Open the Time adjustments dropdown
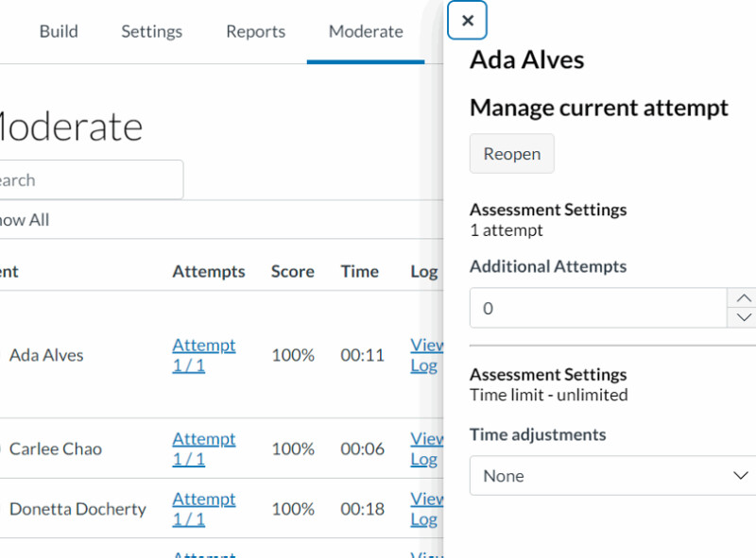The image size is (756, 558). pyautogui.click(x=614, y=476)
